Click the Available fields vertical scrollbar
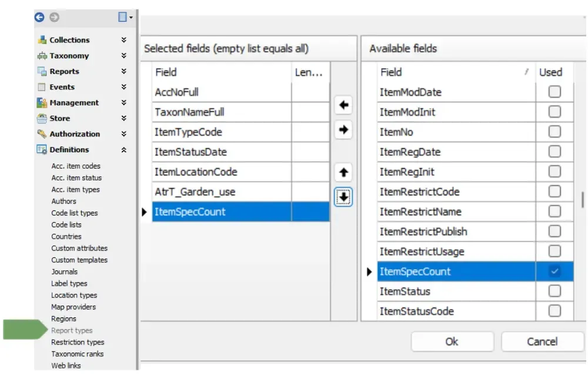Image resolution: width=588 pixels, height=382 pixels. tap(582, 199)
